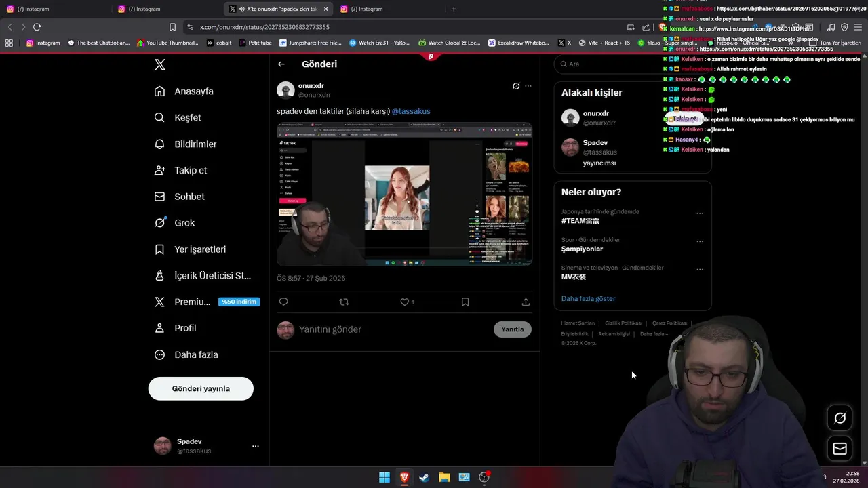Open Grok from the sidebar

click(x=175, y=222)
